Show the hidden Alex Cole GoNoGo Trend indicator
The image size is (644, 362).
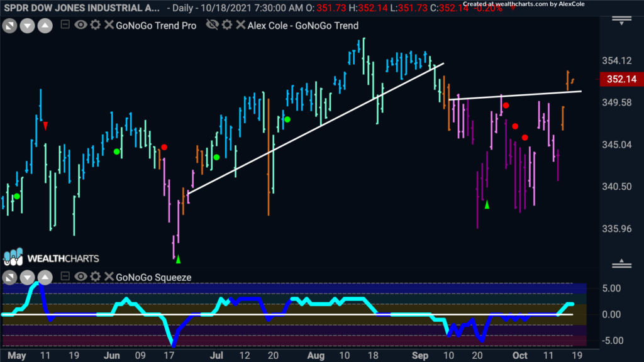pos(213,25)
